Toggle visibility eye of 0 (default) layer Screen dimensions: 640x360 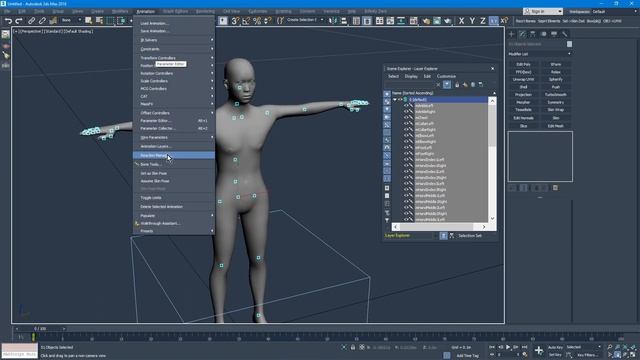pos(400,100)
